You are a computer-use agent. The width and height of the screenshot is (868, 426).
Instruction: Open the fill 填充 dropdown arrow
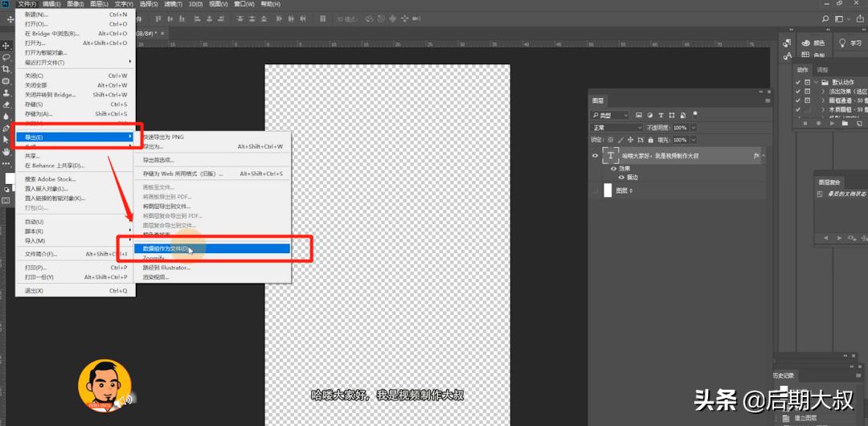tap(694, 140)
